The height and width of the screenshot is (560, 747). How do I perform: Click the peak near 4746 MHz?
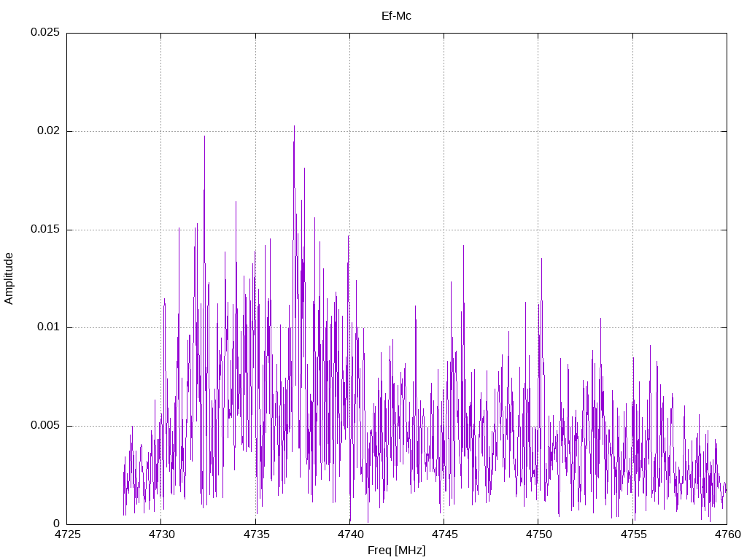463,246
